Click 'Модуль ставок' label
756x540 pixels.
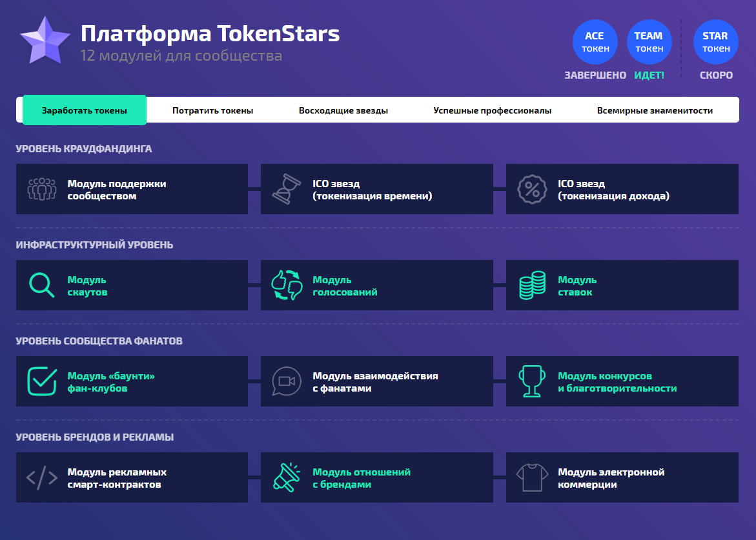[577, 286]
